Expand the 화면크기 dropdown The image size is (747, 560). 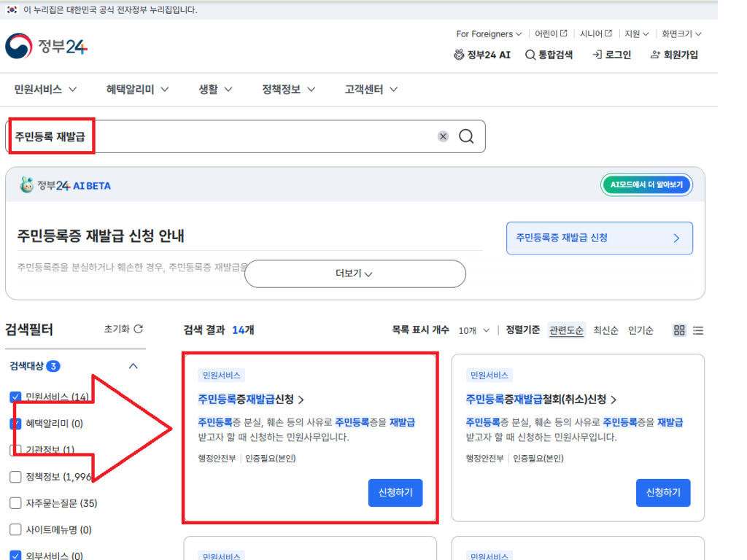click(x=681, y=34)
